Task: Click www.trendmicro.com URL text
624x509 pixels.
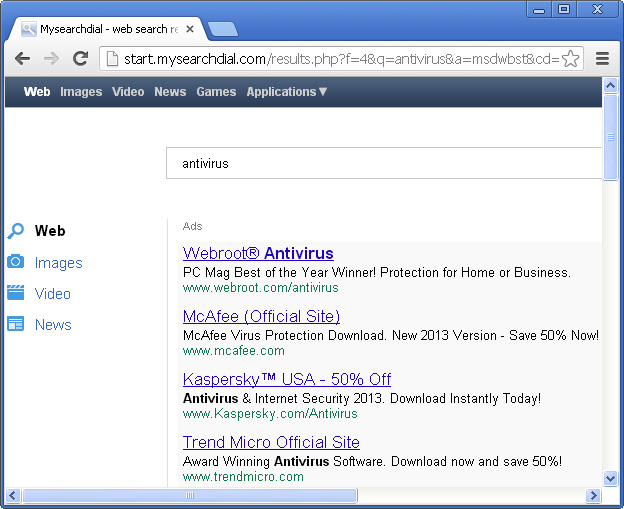Action: coord(243,476)
